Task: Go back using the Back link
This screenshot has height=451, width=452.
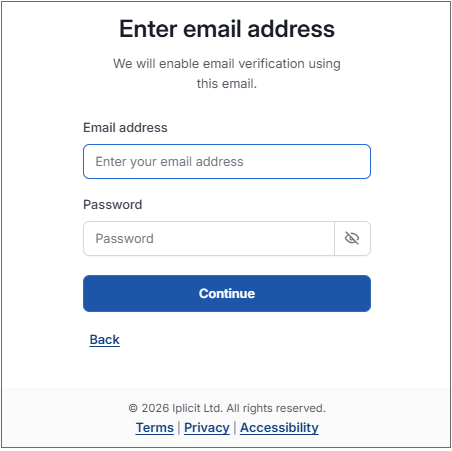Action: (104, 340)
